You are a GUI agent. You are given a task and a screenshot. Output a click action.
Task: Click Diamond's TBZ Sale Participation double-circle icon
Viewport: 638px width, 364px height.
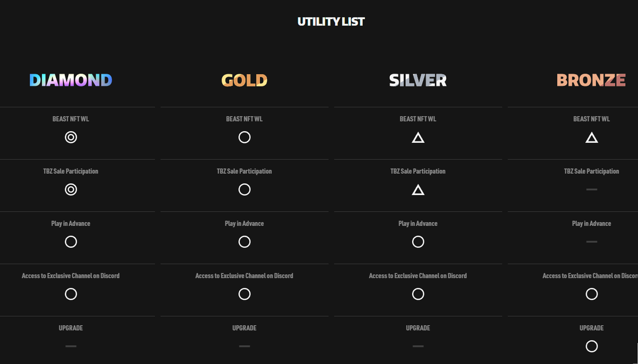point(71,190)
